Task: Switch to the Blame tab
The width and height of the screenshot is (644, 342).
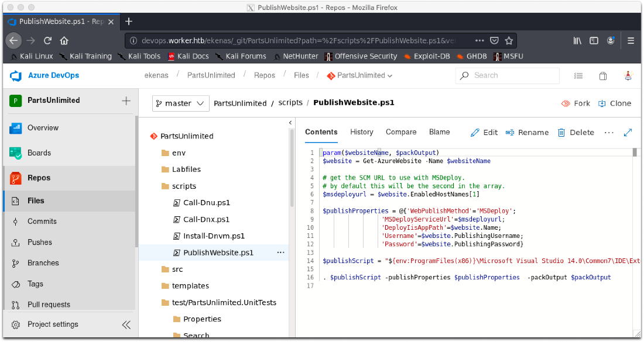Action: [440, 132]
